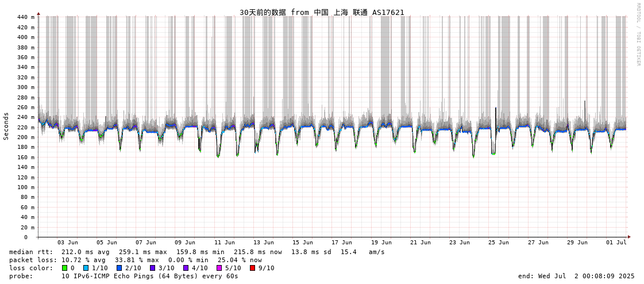The width and height of the screenshot is (644, 284).
Task: Click the "400 m" y-axis label
Action: [x=25, y=37]
